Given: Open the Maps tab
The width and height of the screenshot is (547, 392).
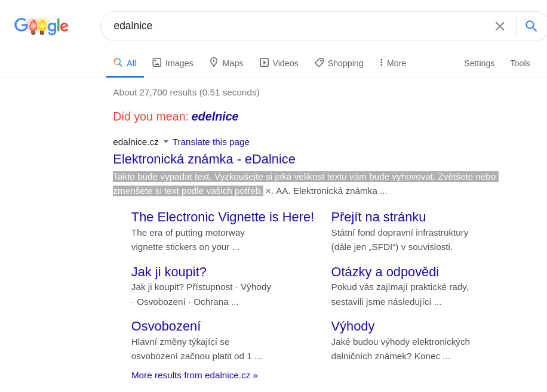Looking at the screenshot, I should (226, 63).
